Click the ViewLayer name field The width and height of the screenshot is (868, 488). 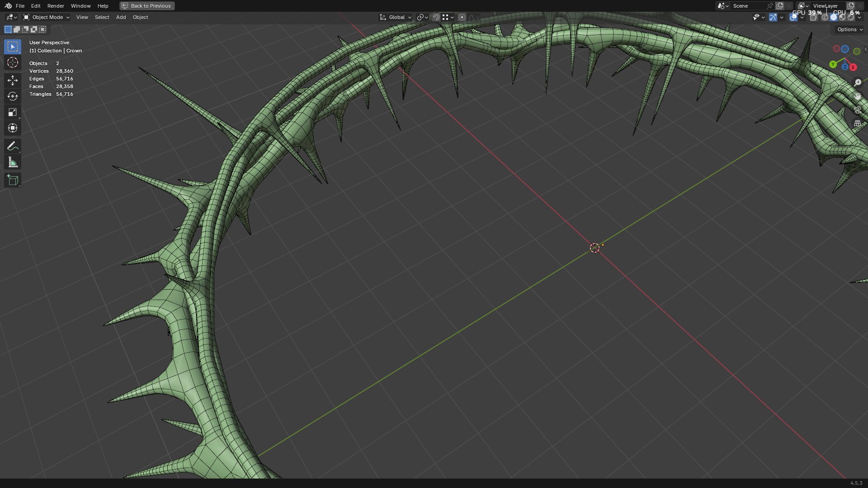point(827,6)
